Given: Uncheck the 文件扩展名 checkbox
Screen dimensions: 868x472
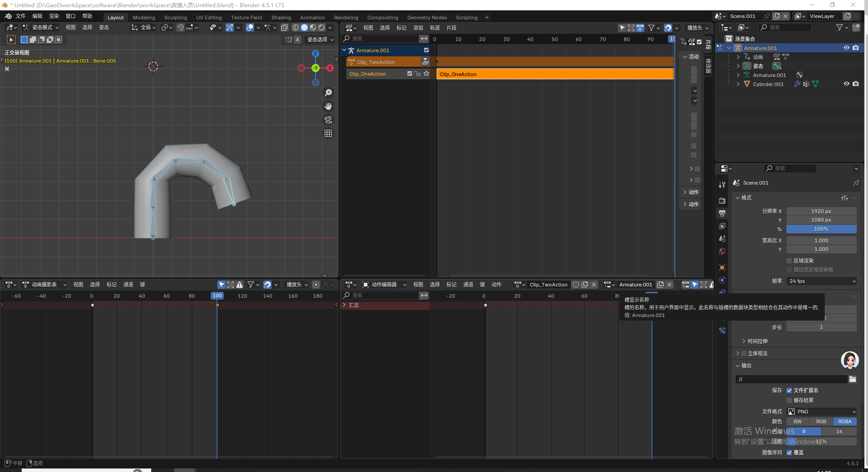Looking at the screenshot, I should pyautogui.click(x=789, y=390).
